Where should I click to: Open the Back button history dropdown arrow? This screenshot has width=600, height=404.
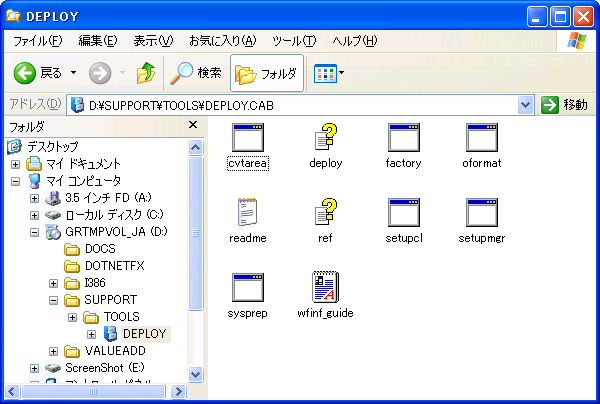tap(73, 72)
